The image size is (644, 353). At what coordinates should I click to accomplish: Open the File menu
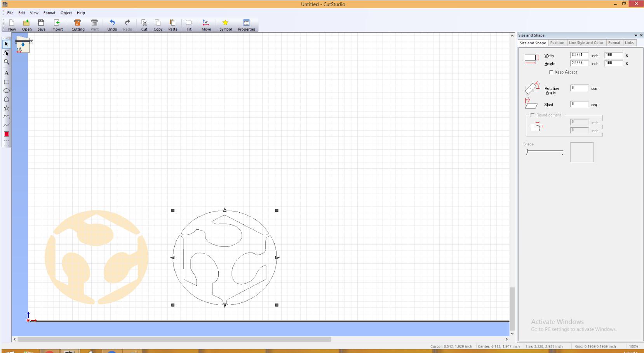pos(10,13)
